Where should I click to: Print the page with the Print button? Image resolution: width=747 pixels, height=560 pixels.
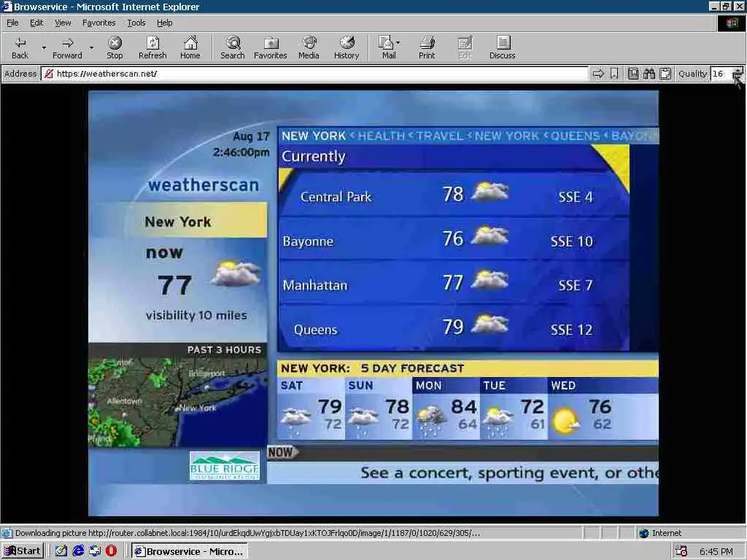pyautogui.click(x=427, y=47)
